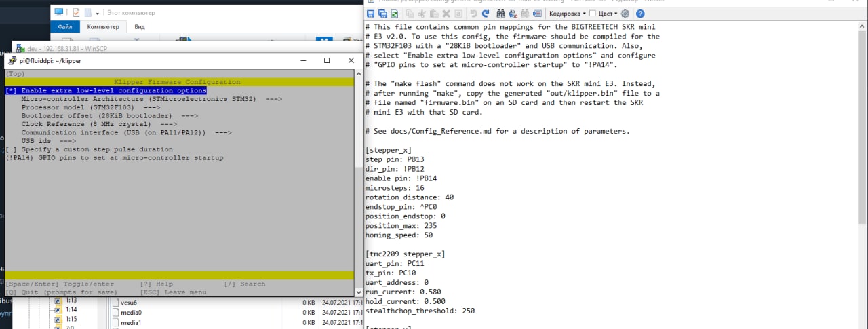The image size is (868, 329).
Task: Click the [stepper_x] section header
Action: coord(388,150)
